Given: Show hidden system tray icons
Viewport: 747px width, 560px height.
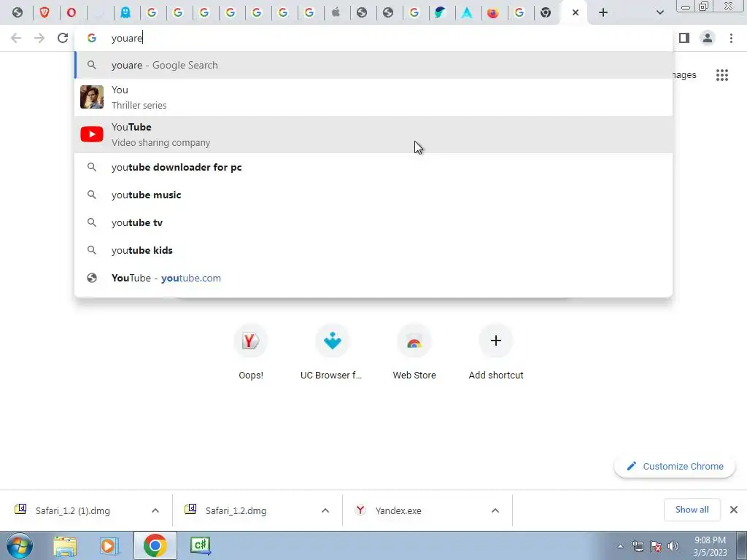Looking at the screenshot, I should 620,547.
